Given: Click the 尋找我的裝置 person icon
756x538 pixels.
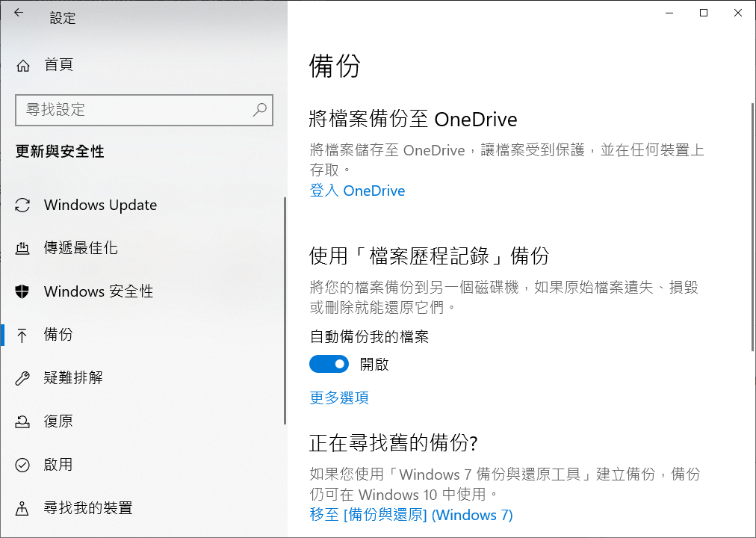Looking at the screenshot, I should click(x=22, y=509).
